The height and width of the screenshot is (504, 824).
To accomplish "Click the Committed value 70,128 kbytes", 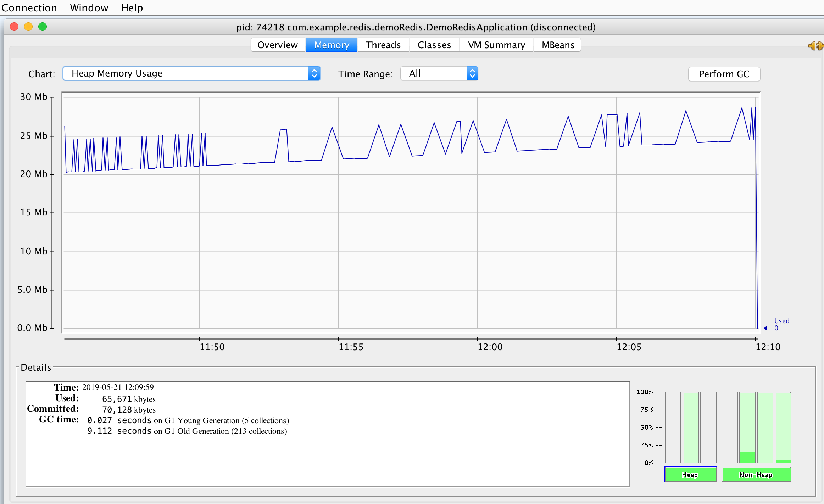I will 129,410.
